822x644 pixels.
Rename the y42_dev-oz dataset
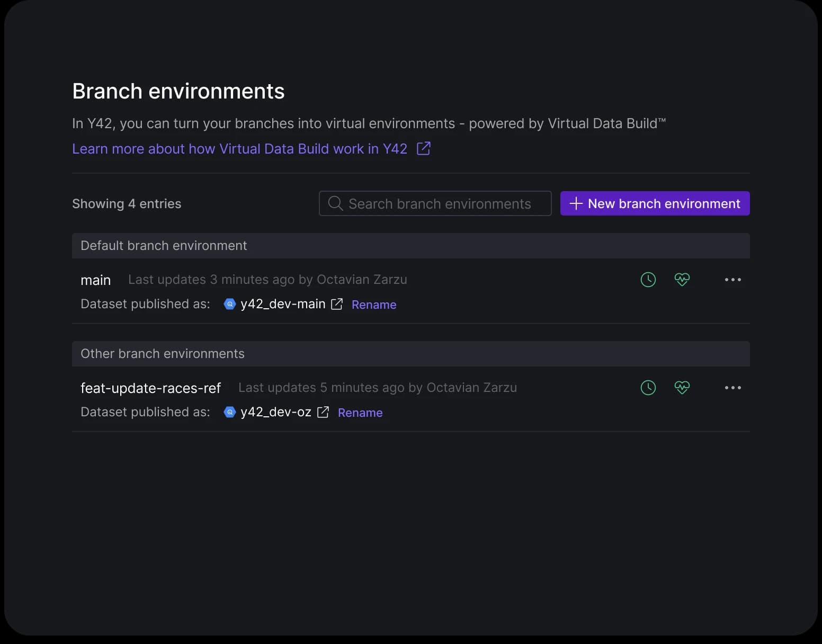point(360,413)
